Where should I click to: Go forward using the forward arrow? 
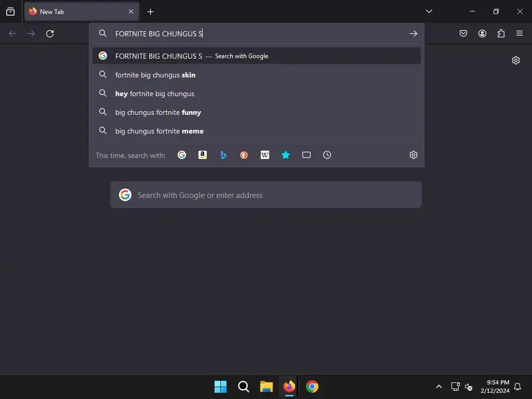31,34
